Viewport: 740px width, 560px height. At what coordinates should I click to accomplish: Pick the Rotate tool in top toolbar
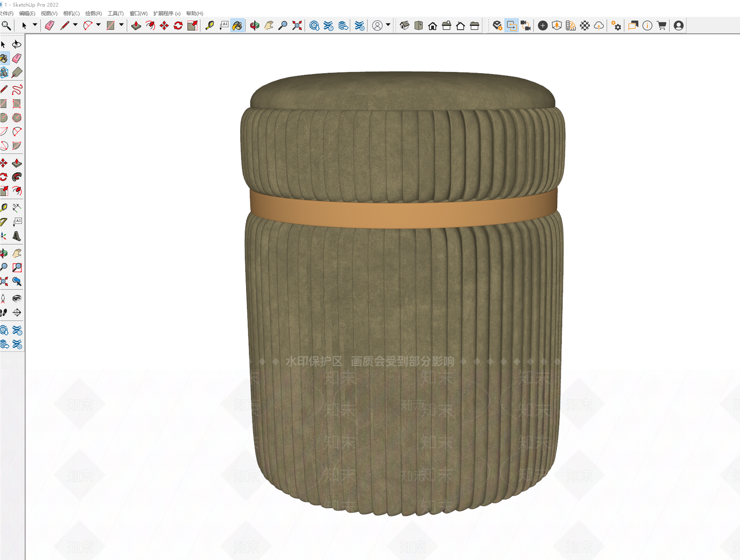coord(178,25)
